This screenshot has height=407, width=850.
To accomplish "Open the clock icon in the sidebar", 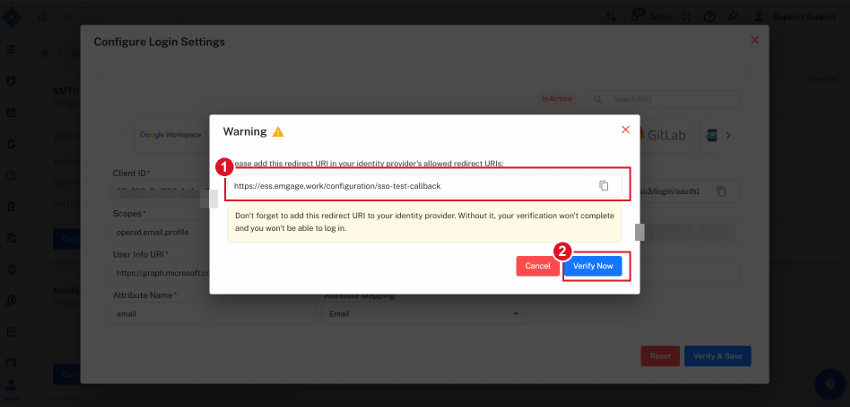I will 11,175.
